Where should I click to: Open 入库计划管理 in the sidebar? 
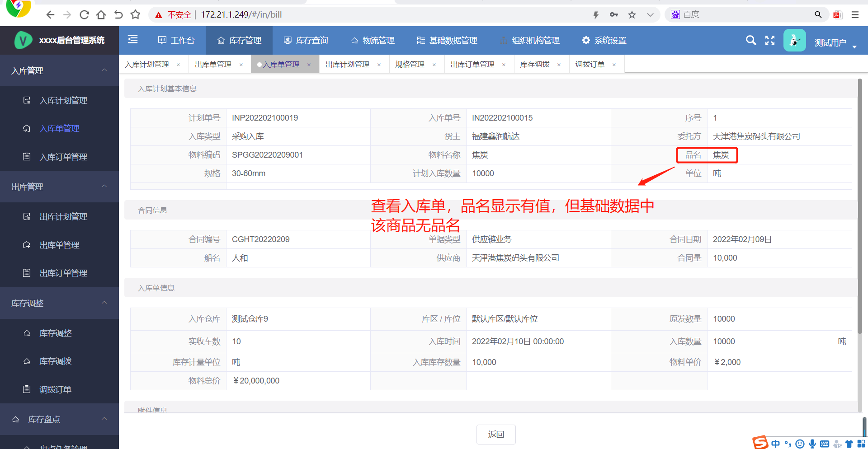59,100
